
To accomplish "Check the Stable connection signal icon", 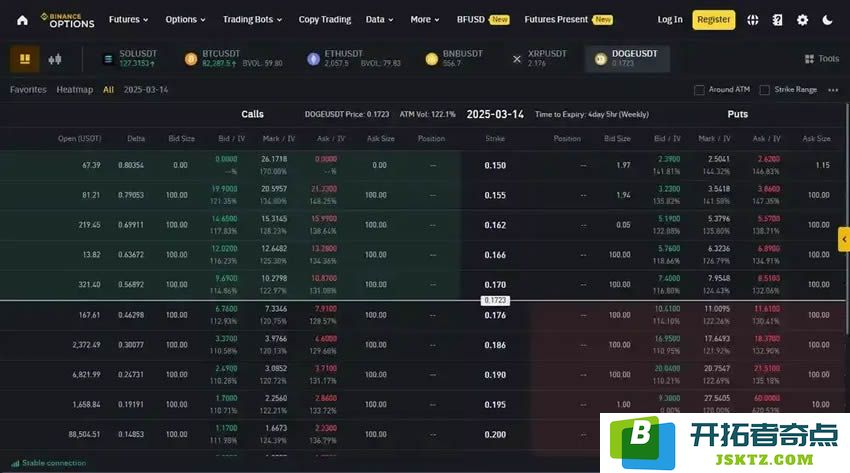I will (15, 463).
